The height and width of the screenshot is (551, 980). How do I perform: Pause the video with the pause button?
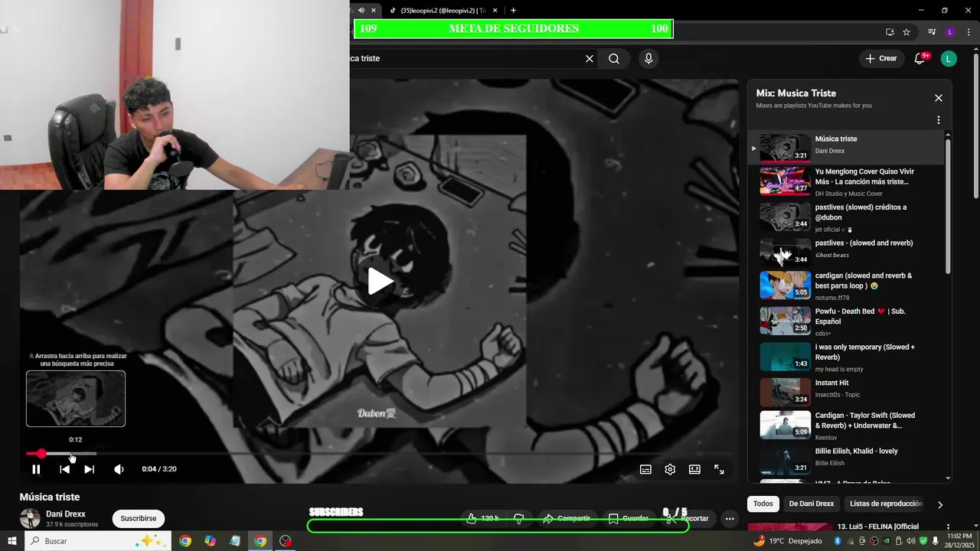coord(36,469)
